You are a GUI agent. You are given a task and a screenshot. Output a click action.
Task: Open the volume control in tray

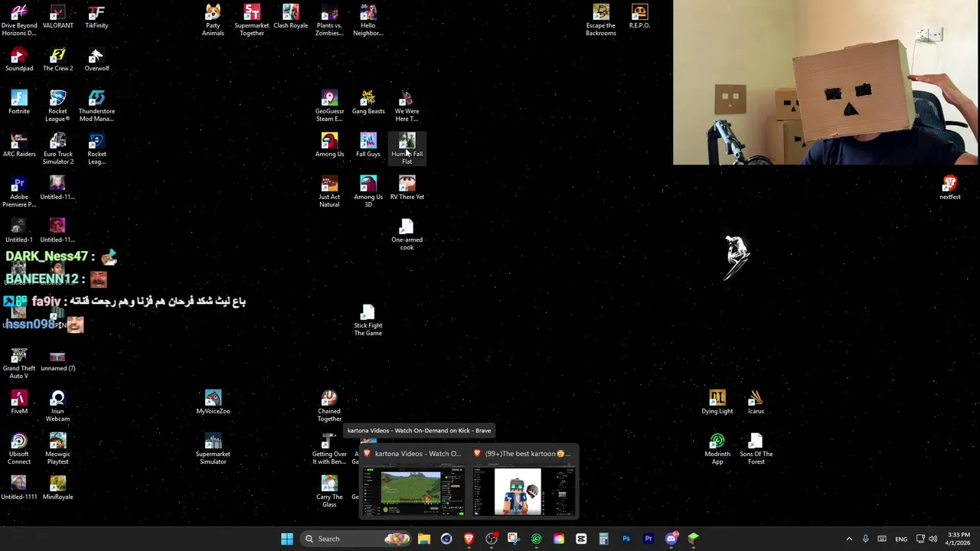click(933, 539)
